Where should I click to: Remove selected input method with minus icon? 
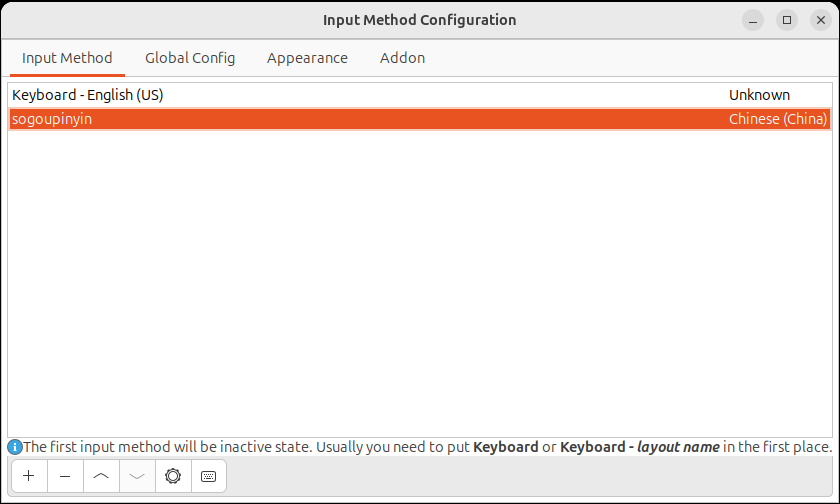point(65,476)
